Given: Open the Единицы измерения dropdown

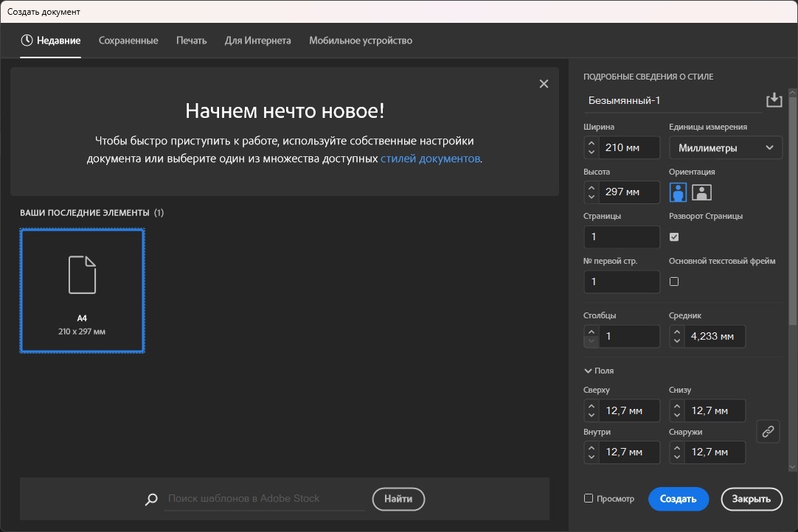Looking at the screenshot, I should coord(725,148).
